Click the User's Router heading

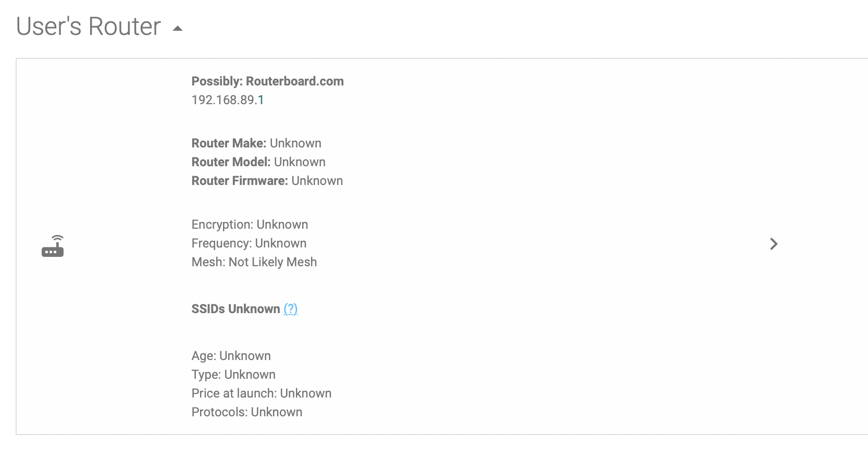click(89, 26)
